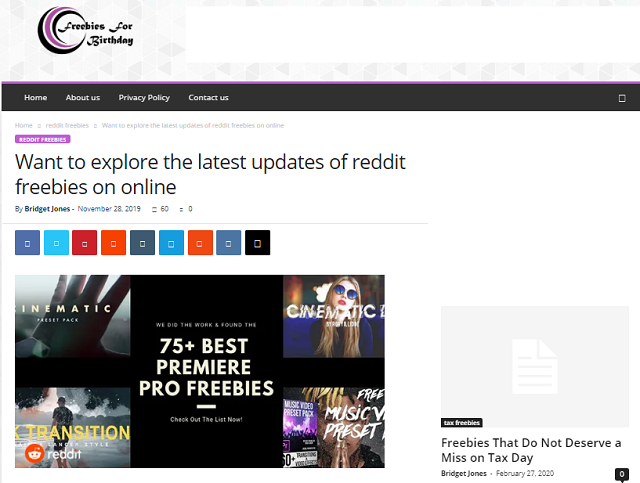This screenshot has height=483, width=640.
Task: Click the 75+ Best Premiere Pro Freebies image
Action: click(x=200, y=371)
